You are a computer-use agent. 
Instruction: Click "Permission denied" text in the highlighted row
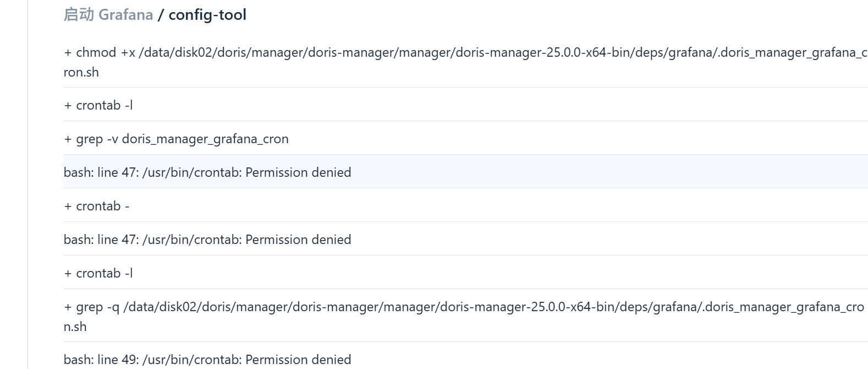tap(298, 172)
